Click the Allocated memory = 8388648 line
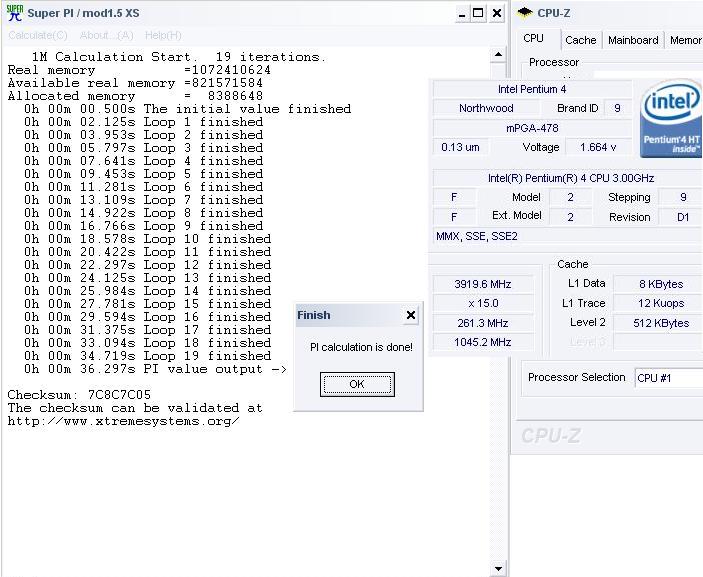The image size is (703, 577). click(135, 96)
